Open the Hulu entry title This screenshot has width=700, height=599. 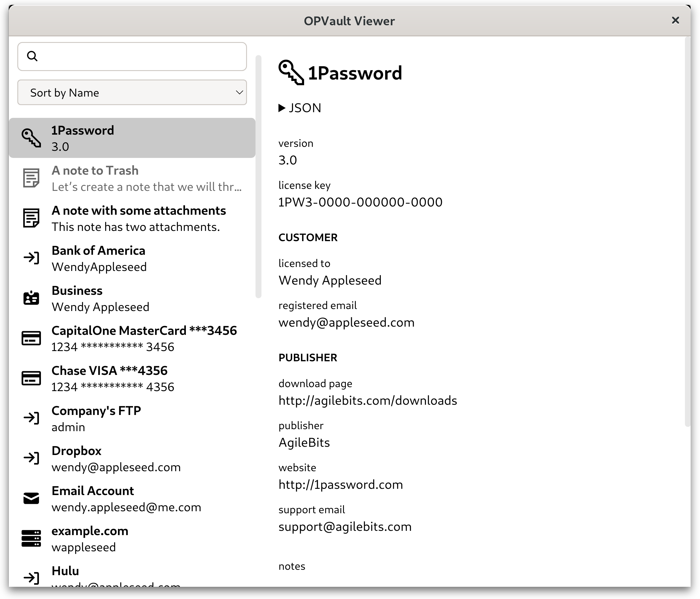point(65,571)
